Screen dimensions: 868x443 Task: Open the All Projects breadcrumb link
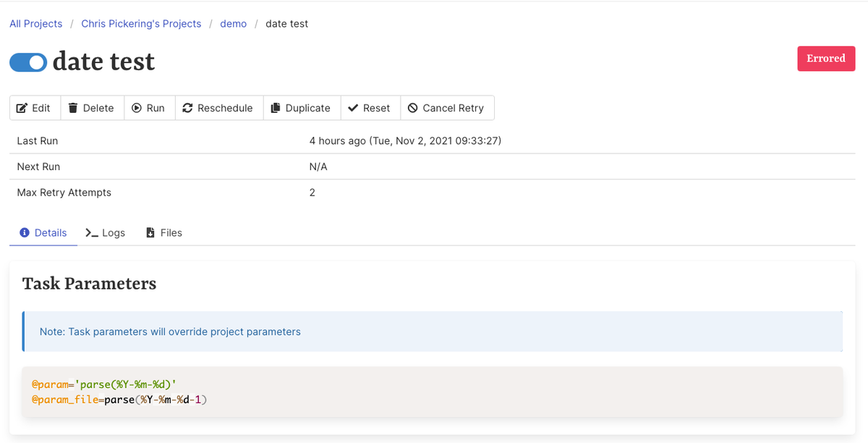[35, 23]
